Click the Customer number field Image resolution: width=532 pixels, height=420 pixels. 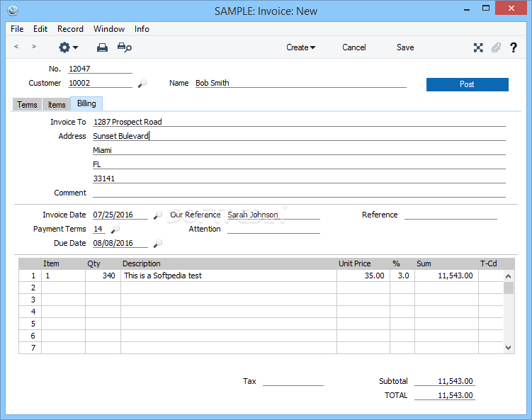(x=100, y=83)
